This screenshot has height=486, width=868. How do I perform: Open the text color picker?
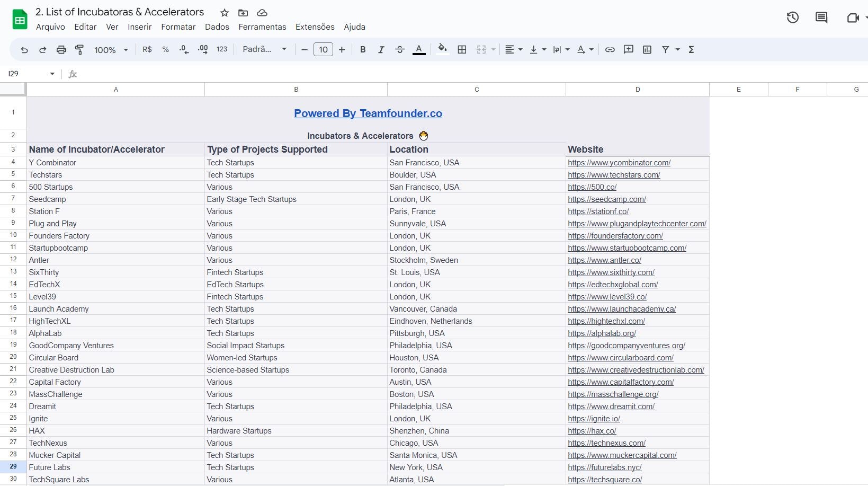click(x=419, y=50)
